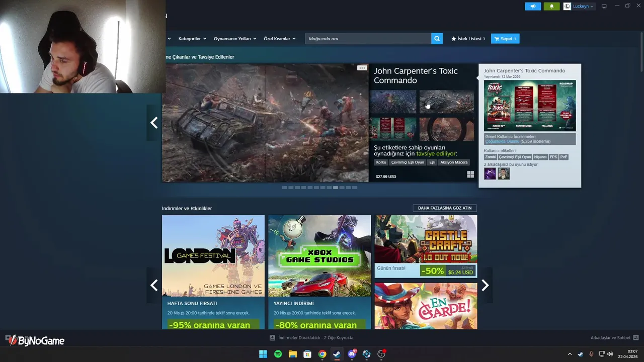Open the Steam announcements megaphone button
This screenshot has width=644, height=362.
pyautogui.click(x=533, y=6)
